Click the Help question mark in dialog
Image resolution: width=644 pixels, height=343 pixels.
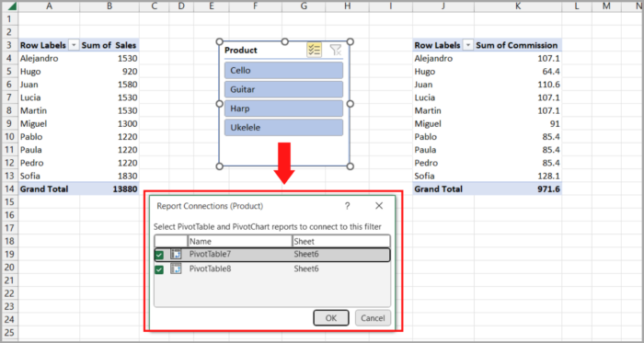pos(348,206)
